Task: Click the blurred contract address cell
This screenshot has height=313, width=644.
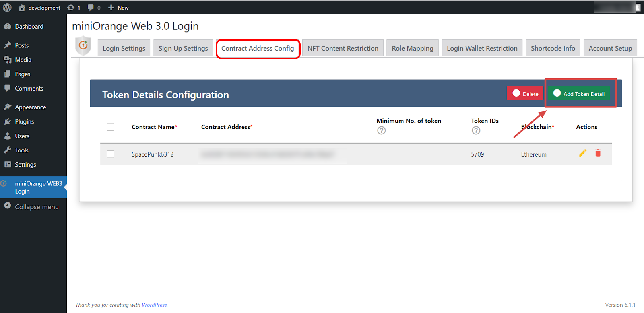Action: coord(267,154)
